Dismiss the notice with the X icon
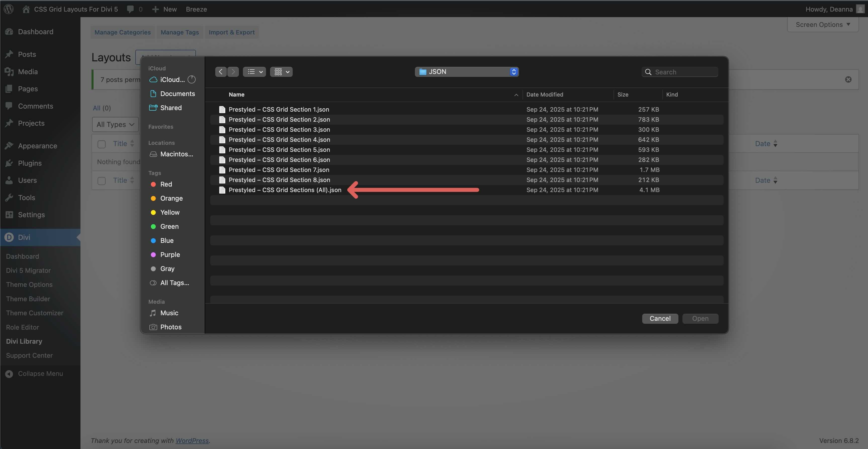The width and height of the screenshot is (868, 449). [x=848, y=79]
